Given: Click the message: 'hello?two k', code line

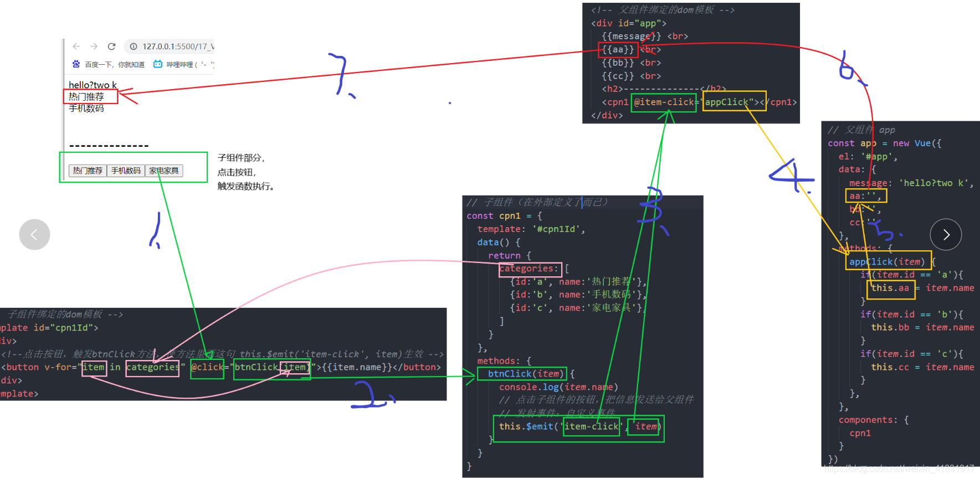Looking at the screenshot, I should click(x=911, y=183).
